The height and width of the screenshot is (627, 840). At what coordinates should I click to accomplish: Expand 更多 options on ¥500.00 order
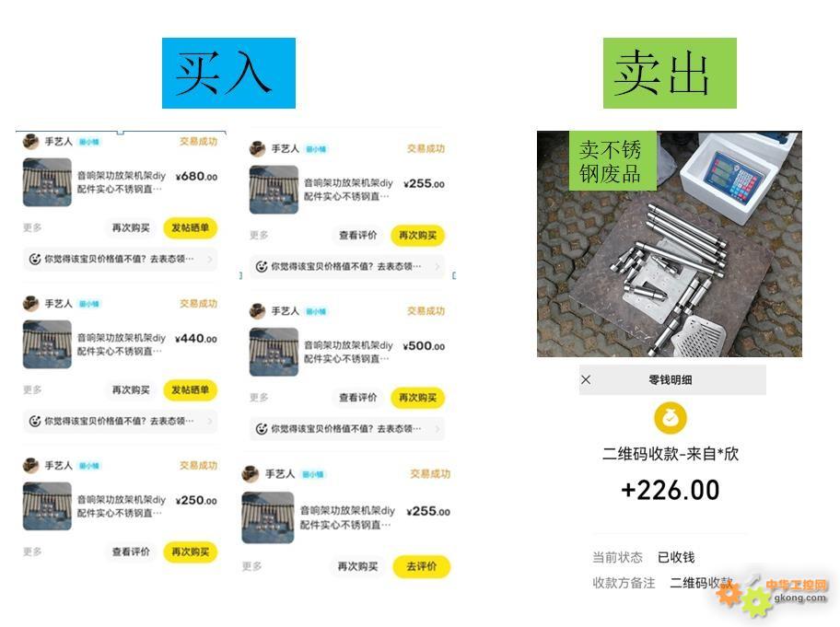click(260, 398)
